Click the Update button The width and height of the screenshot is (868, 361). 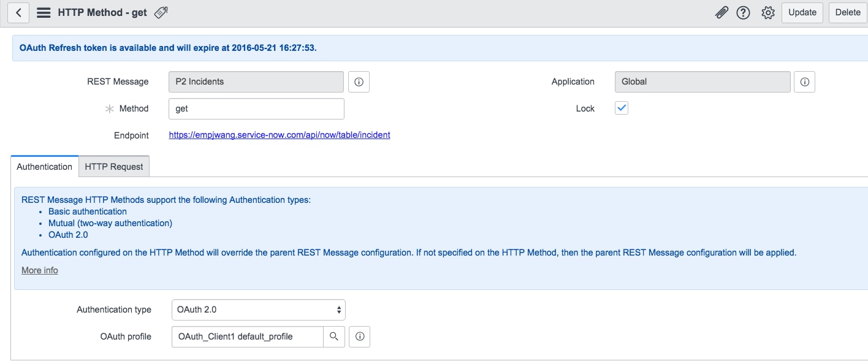tap(802, 12)
